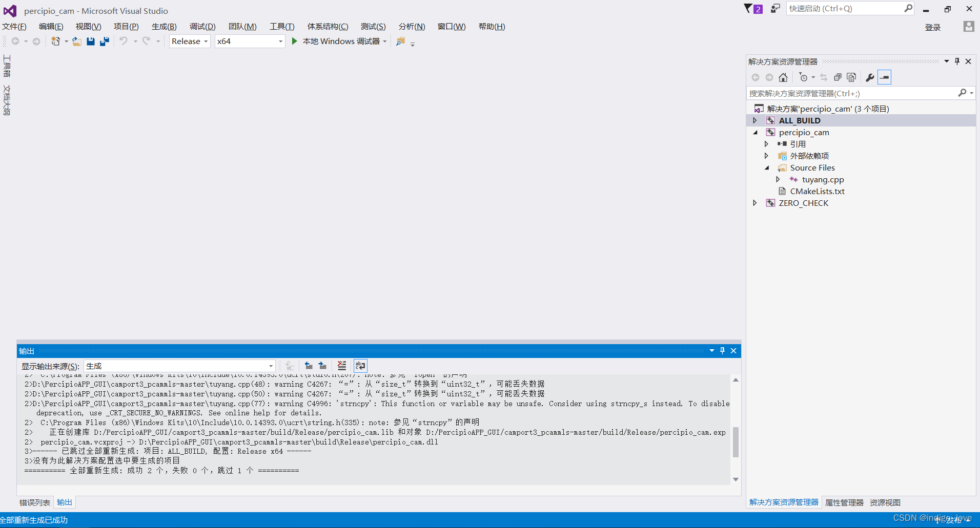This screenshot has height=528, width=980.
Task: Open Properties with the wrench icon
Action: point(870,77)
